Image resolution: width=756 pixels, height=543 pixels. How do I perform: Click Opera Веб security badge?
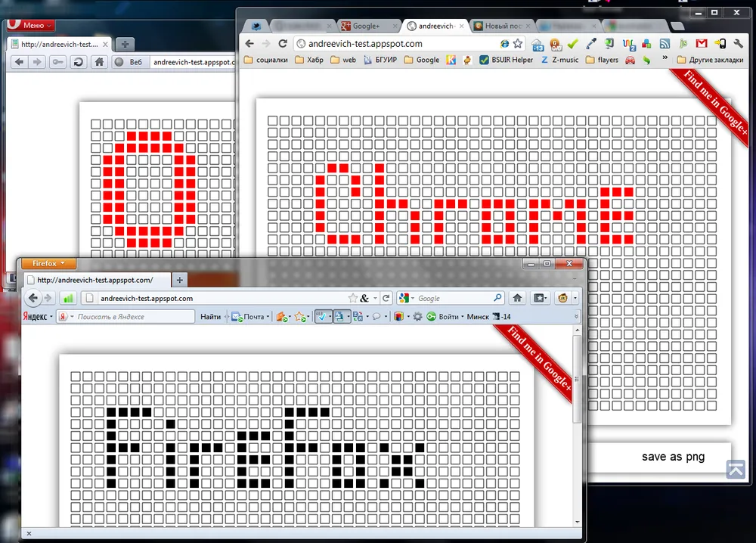(x=129, y=62)
